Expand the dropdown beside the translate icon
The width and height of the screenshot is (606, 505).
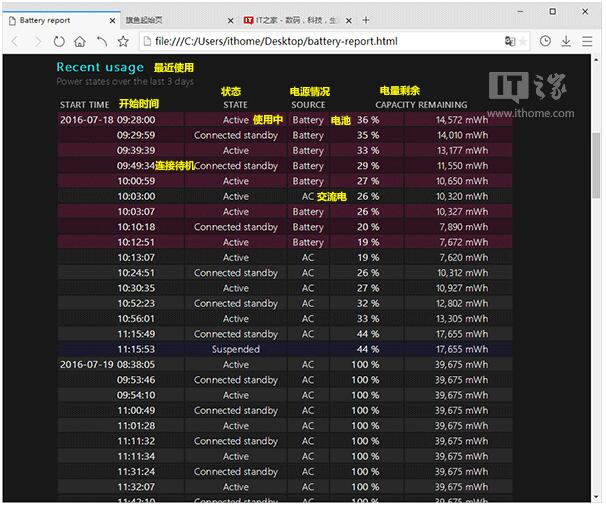tap(523, 42)
